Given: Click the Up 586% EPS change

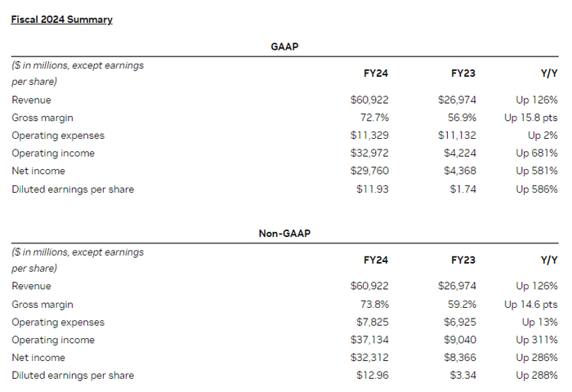Looking at the screenshot, I should [537, 189].
